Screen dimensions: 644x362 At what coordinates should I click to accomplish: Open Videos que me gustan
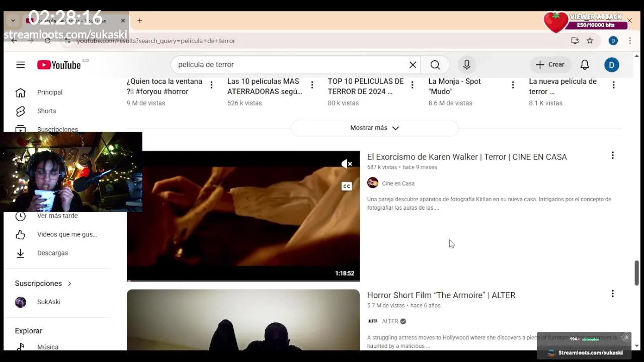(67, 234)
